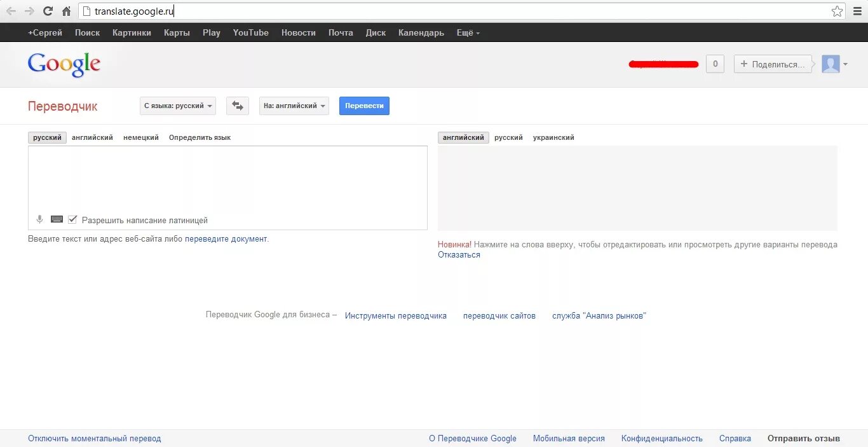Reload the page with refresh icon
Screen dimensions: 868x447
coord(48,11)
